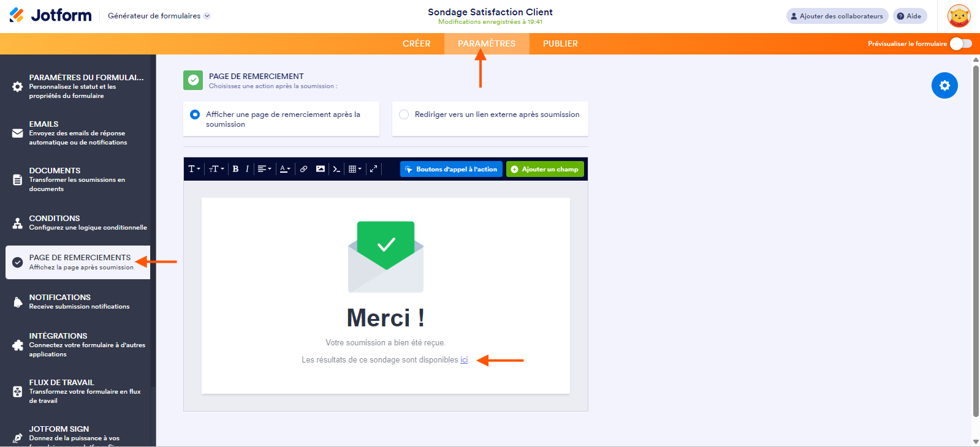Open the text alignment dropdown
The height and width of the screenshot is (447, 980).
coord(264,169)
